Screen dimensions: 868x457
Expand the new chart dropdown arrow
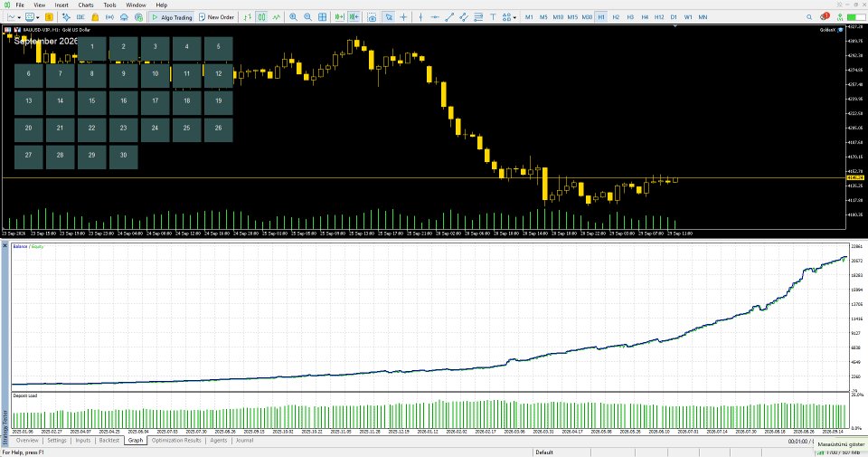point(19,18)
